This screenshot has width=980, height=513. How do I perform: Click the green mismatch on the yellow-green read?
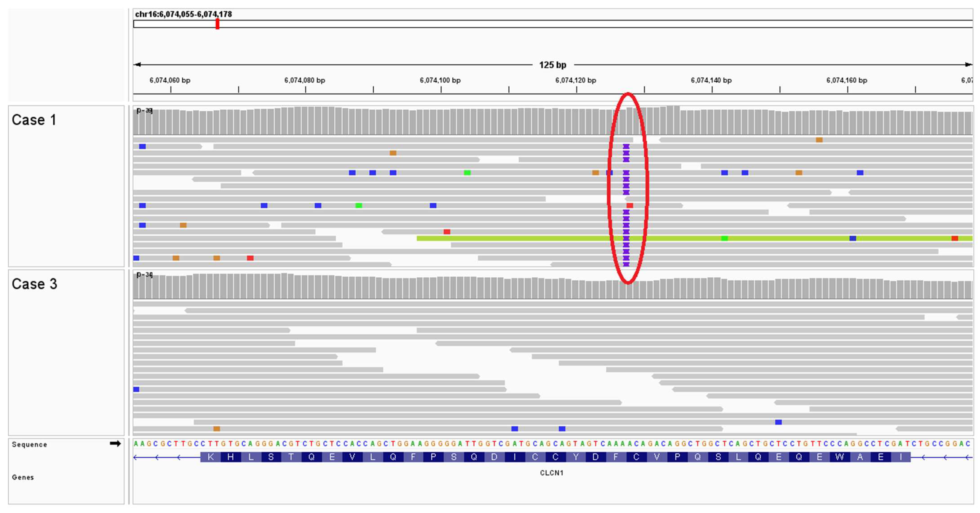tap(724, 238)
